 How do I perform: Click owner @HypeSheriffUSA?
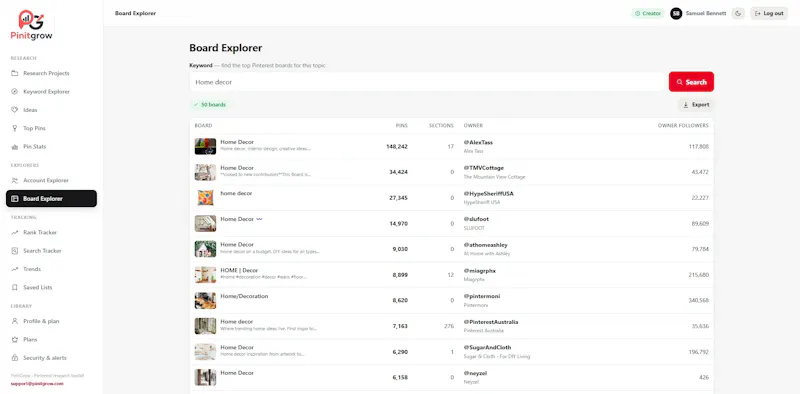[489, 193]
